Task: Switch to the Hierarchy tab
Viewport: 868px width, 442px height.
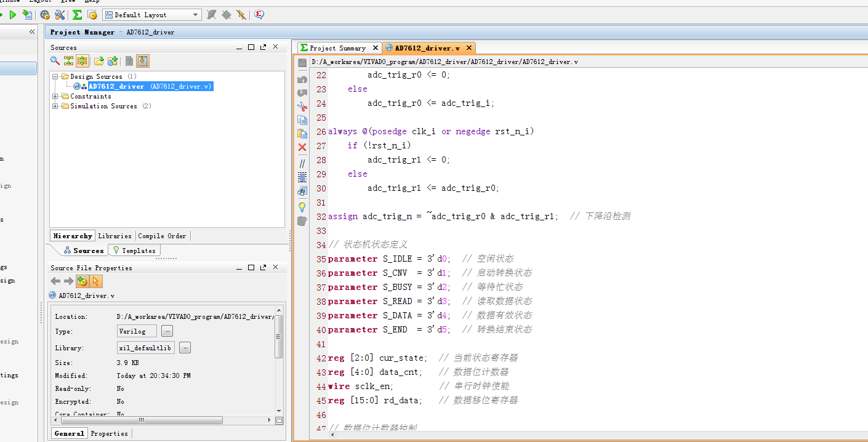Action: tap(73, 236)
